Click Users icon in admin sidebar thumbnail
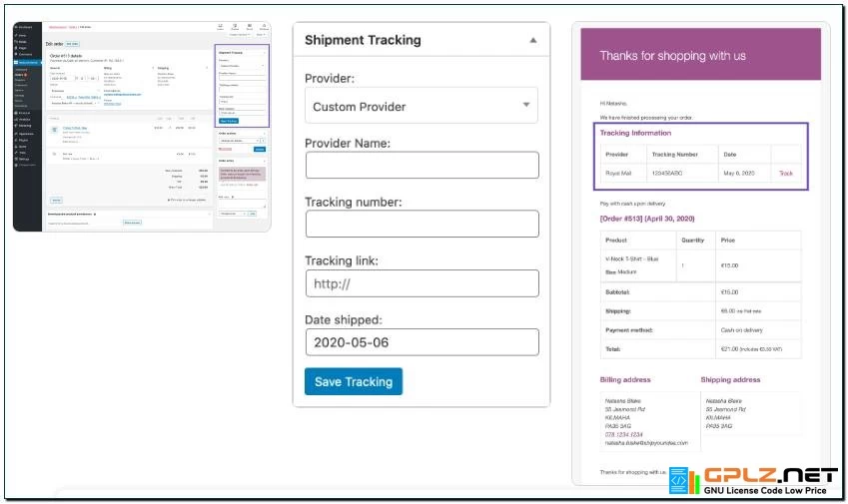Viewport: 848px width, 504px height. 16,147
